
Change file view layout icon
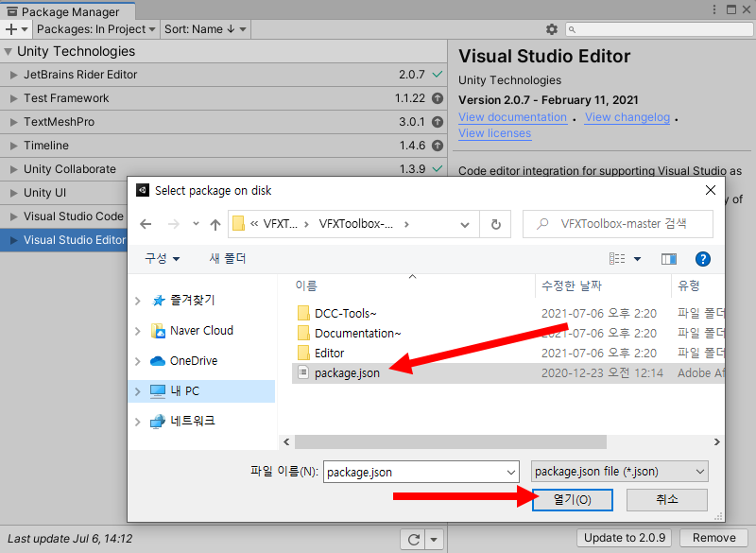[617, 259]
